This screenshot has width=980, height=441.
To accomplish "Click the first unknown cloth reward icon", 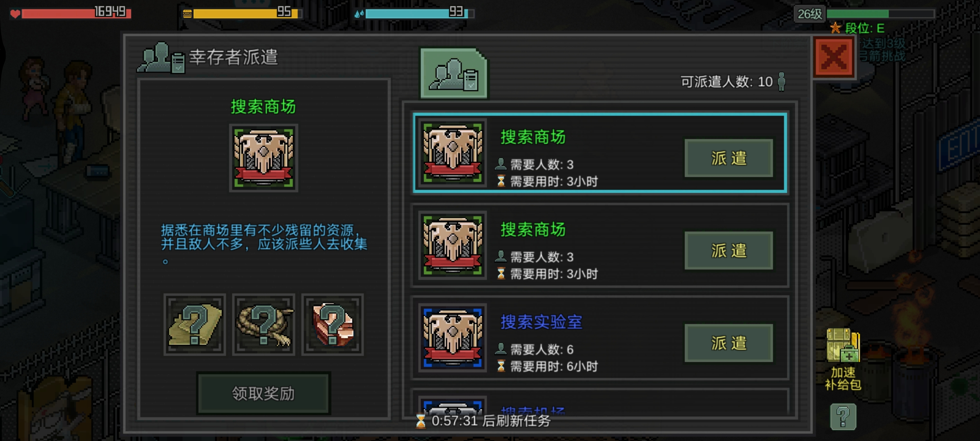I will (195, 325).
